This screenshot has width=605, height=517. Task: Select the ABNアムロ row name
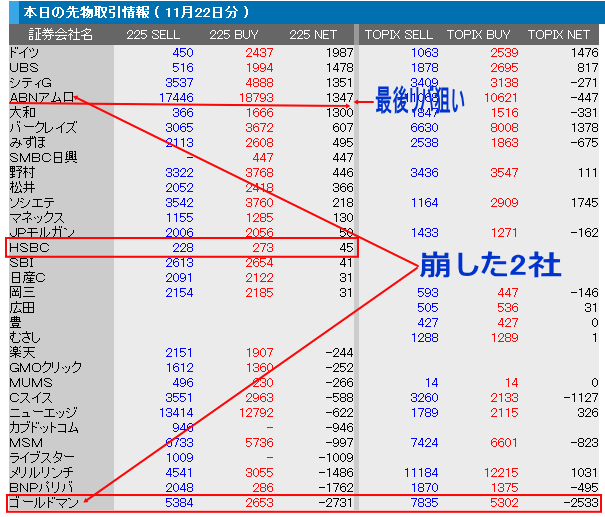tap(42, 98)
